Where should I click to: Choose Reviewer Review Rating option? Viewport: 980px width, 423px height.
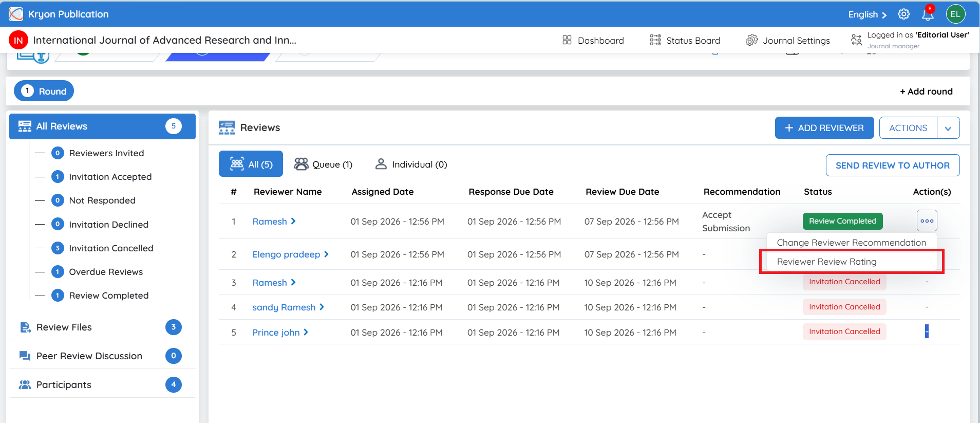point(851,262)
